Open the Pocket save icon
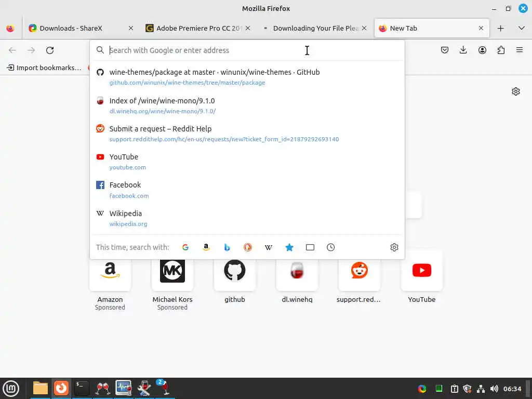 [445, 50]
